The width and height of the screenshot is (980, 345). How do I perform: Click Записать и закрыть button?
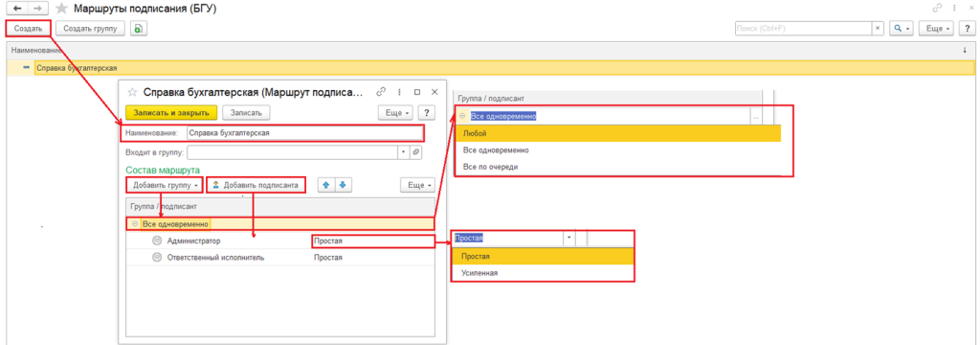(171, 112)
